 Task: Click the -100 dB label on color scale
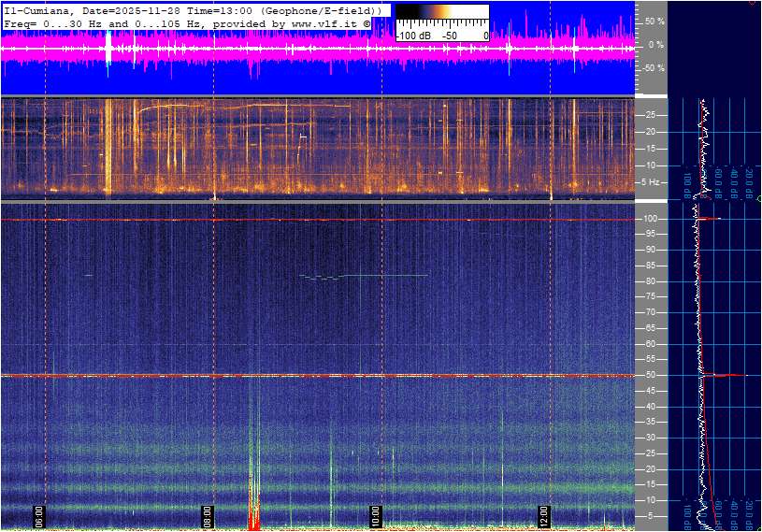[x=412, y=36]
